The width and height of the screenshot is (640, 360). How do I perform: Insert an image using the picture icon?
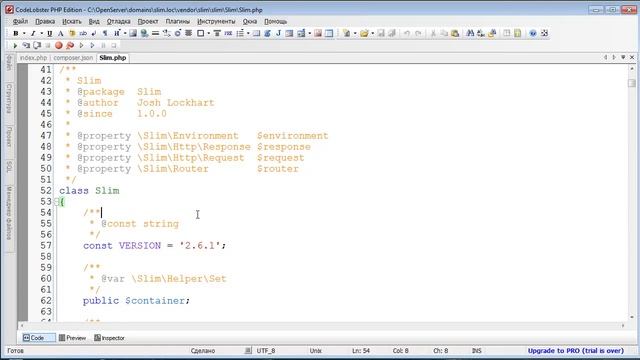[x=133, y=33]
